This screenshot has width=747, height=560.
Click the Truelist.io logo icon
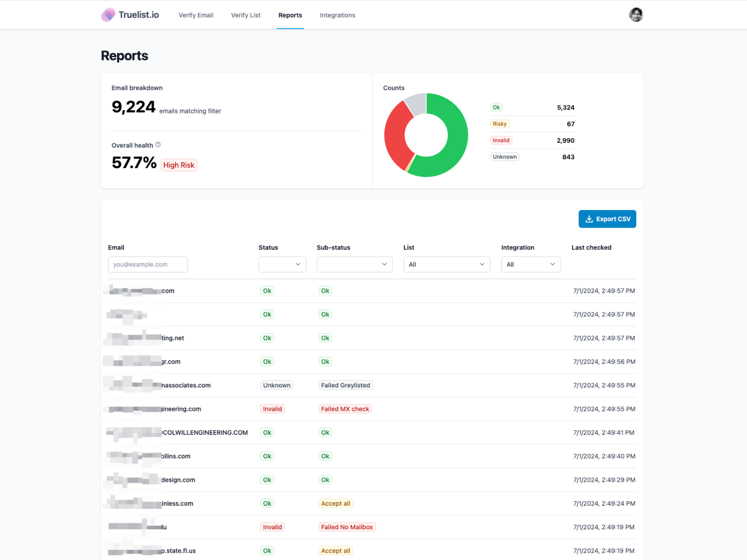108,15
